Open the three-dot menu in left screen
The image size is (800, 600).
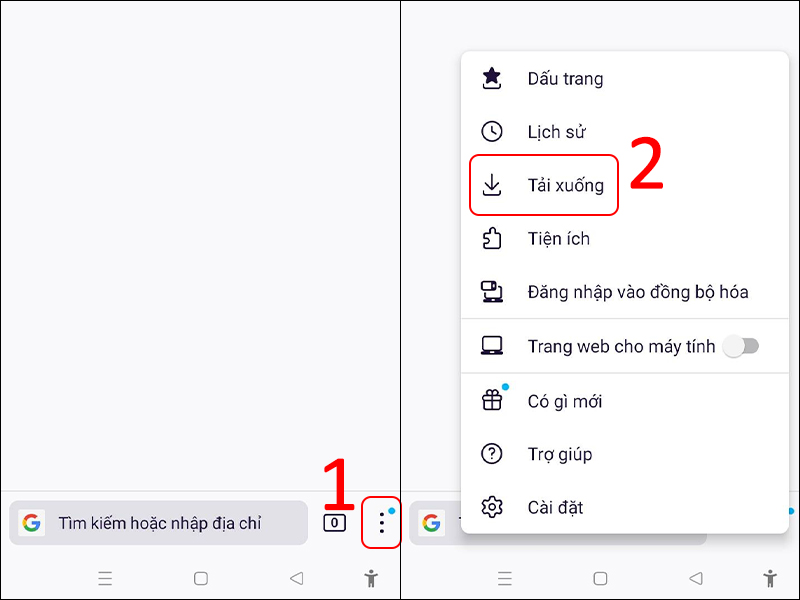coord(382,523)
